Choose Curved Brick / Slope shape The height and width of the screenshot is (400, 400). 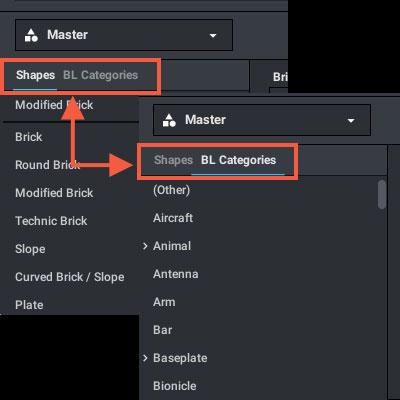70,277
